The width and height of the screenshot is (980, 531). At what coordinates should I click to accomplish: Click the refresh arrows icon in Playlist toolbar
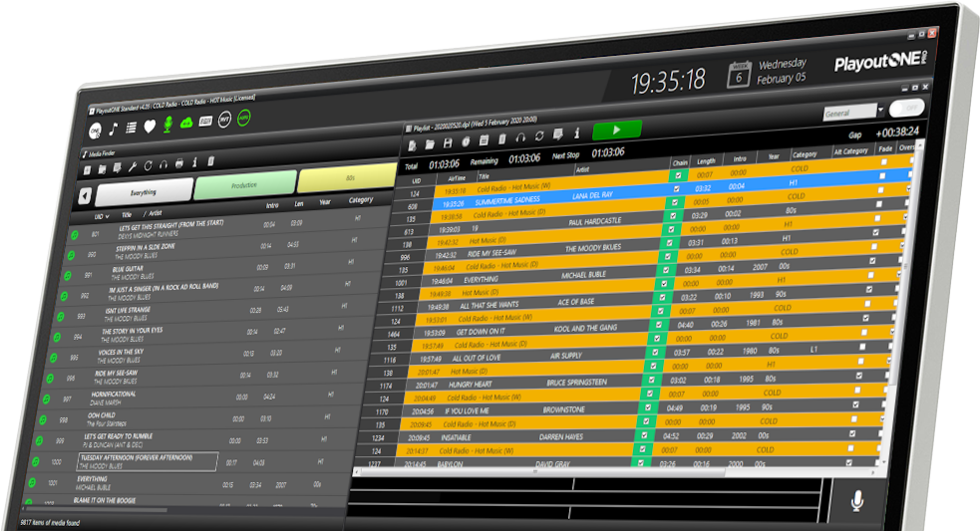[539, 136]
